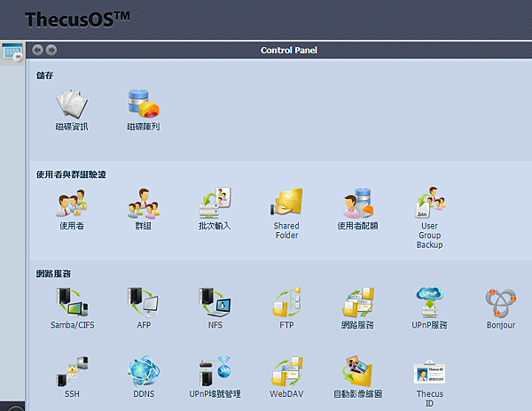Open the 群組 groups icon
This screenshot has width=532, height=411.
pos(144,203)
